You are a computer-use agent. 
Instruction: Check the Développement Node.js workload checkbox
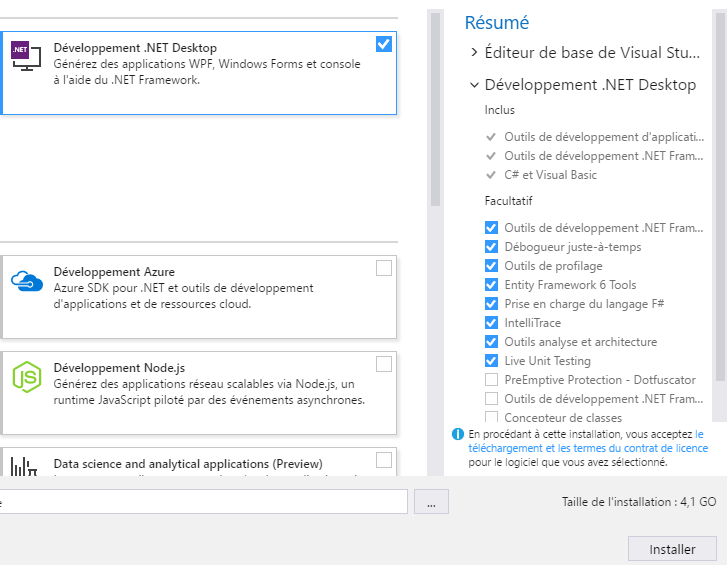click(384, 364)
